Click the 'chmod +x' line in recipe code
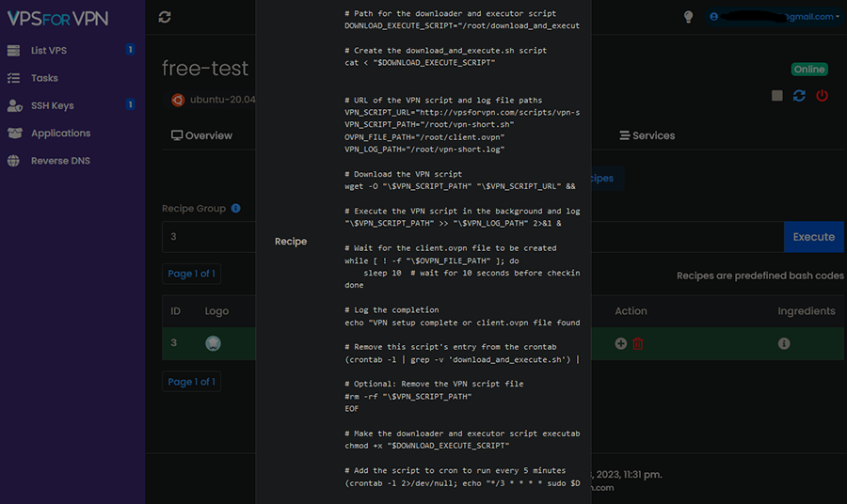The height and width of the screenshot is (504, 847). [x=426, y=446]
